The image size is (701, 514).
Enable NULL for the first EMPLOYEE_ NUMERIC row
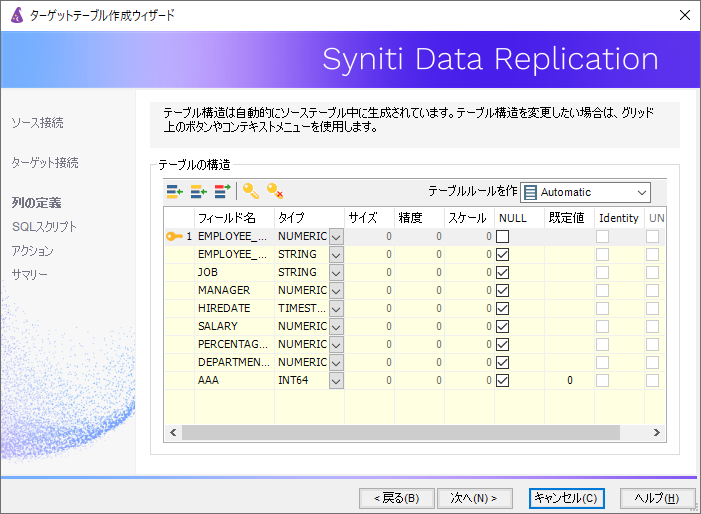pos(503,236)
